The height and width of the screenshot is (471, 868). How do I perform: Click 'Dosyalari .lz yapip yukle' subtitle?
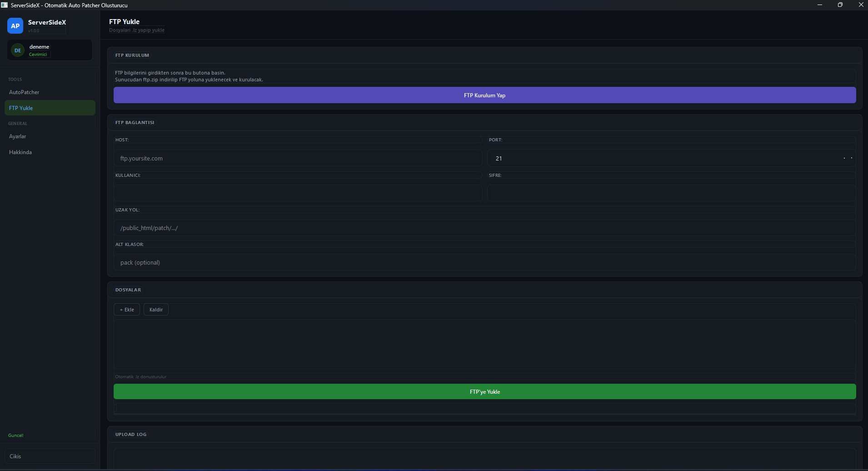(x=137, y=30)
